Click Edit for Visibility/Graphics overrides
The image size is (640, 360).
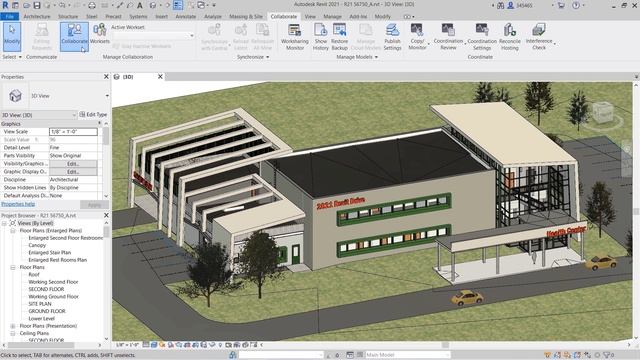(73, 164)
